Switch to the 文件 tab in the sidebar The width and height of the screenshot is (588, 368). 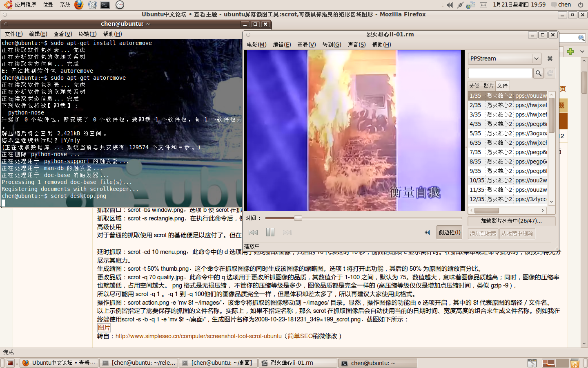(503, 85)
